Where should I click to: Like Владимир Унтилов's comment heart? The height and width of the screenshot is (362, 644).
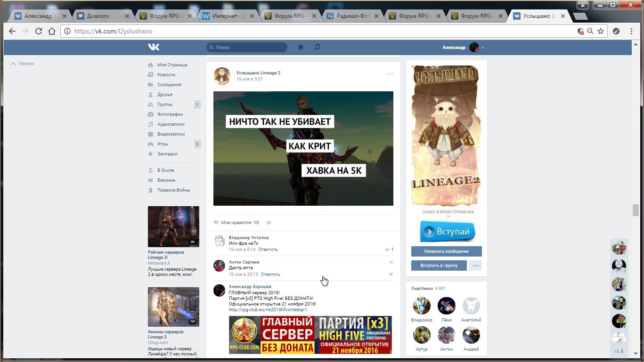pyautogui.click(x=388, y=249)
